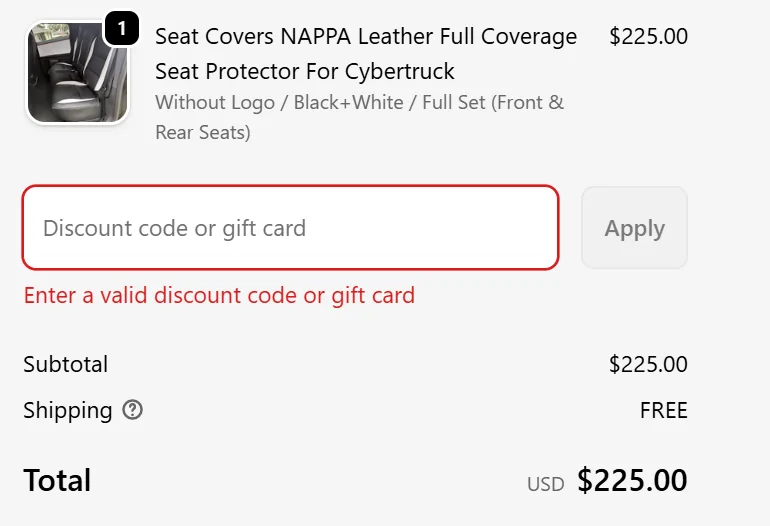Click the Full Set (Front & variant text

493,102
